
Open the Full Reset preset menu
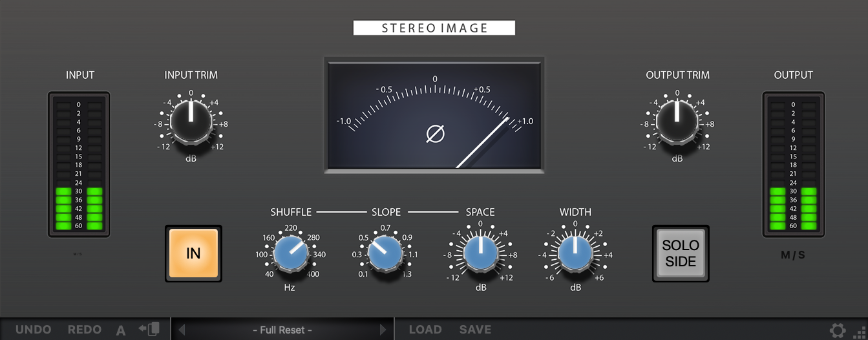click(x=282, y=330)
